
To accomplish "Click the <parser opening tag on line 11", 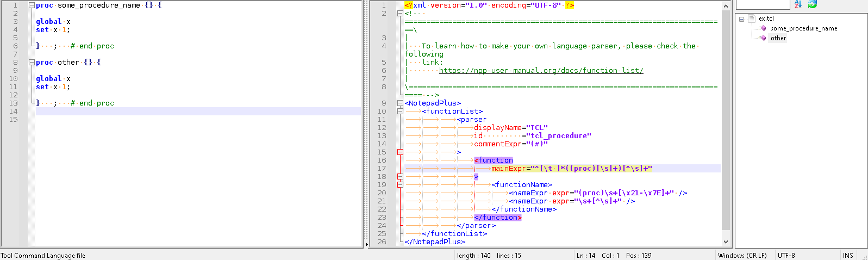I will [472, 120].
